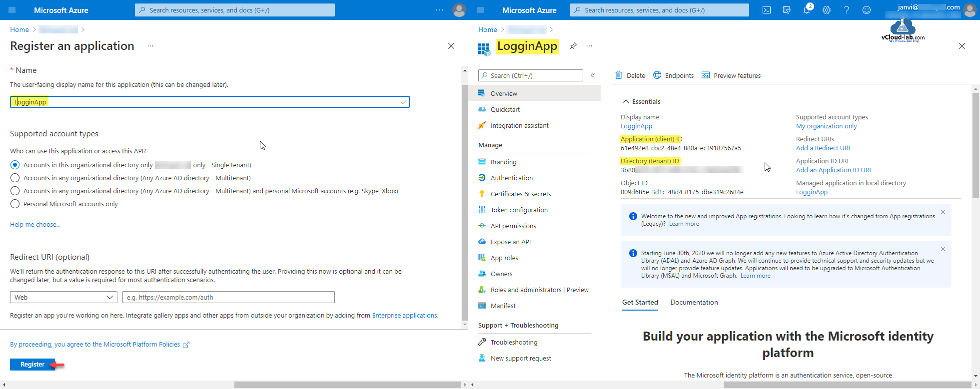The image size is (980, 389).
Task: Click search bar in left portal header
Action: 235,10
